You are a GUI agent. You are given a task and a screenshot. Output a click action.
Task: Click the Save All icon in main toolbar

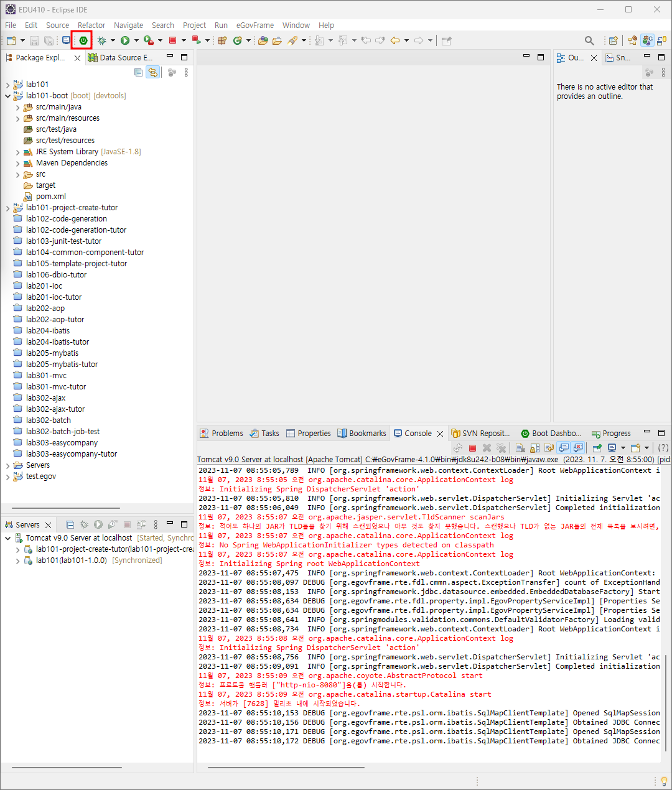49,40
